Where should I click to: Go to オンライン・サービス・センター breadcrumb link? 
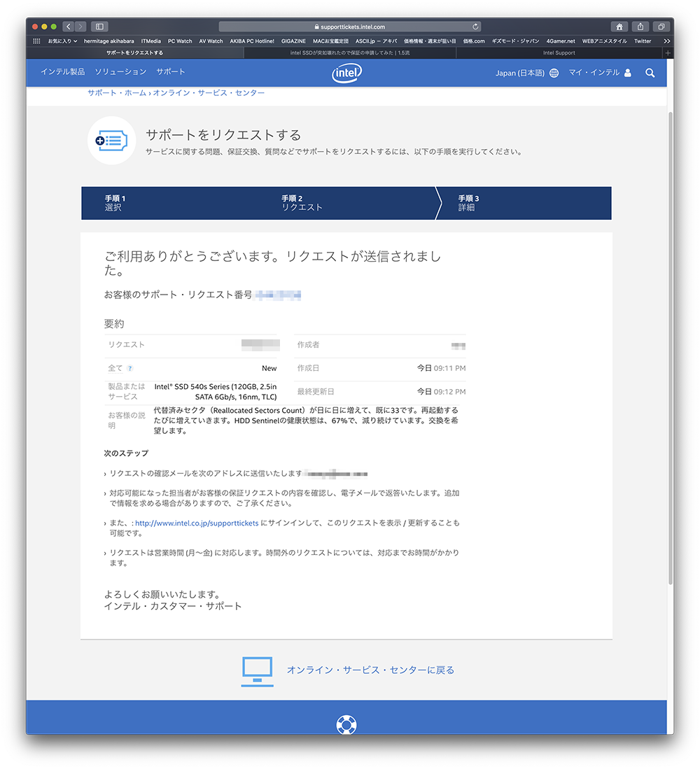tap(209, 92)
